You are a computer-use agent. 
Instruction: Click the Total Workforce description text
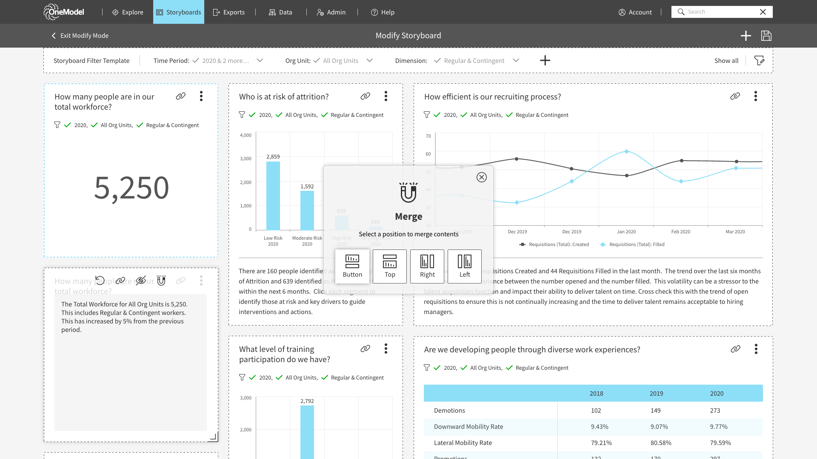click(x=124, y=317)
